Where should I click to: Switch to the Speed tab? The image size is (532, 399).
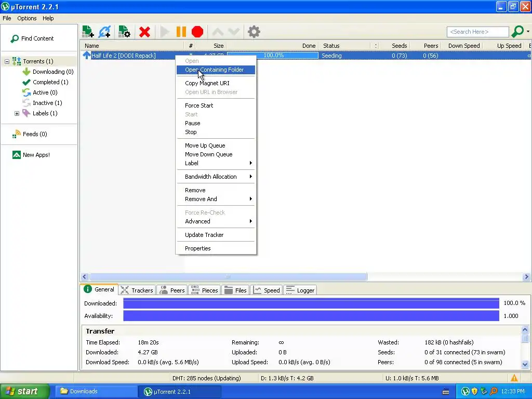pos(267,290)
